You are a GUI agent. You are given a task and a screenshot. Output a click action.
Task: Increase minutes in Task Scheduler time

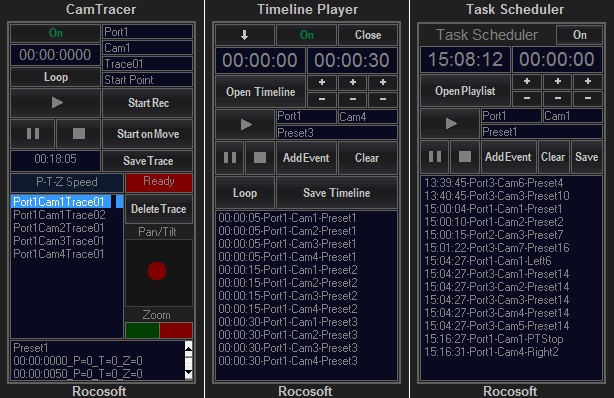558,81
